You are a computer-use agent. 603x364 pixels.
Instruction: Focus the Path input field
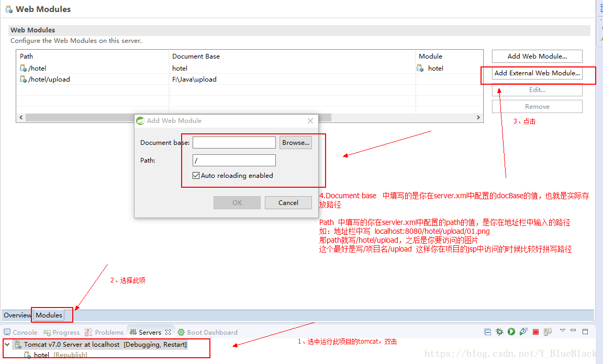point(234,160)
